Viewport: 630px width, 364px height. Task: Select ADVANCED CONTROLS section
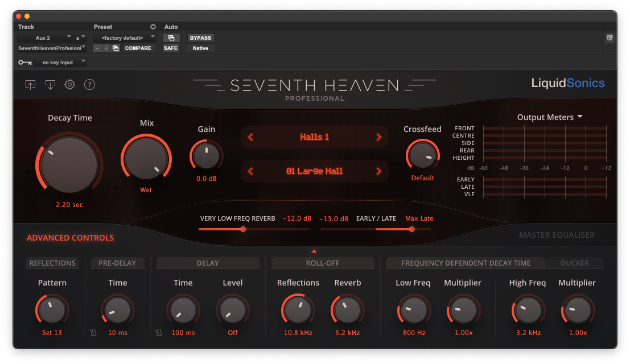pos(71,238)
